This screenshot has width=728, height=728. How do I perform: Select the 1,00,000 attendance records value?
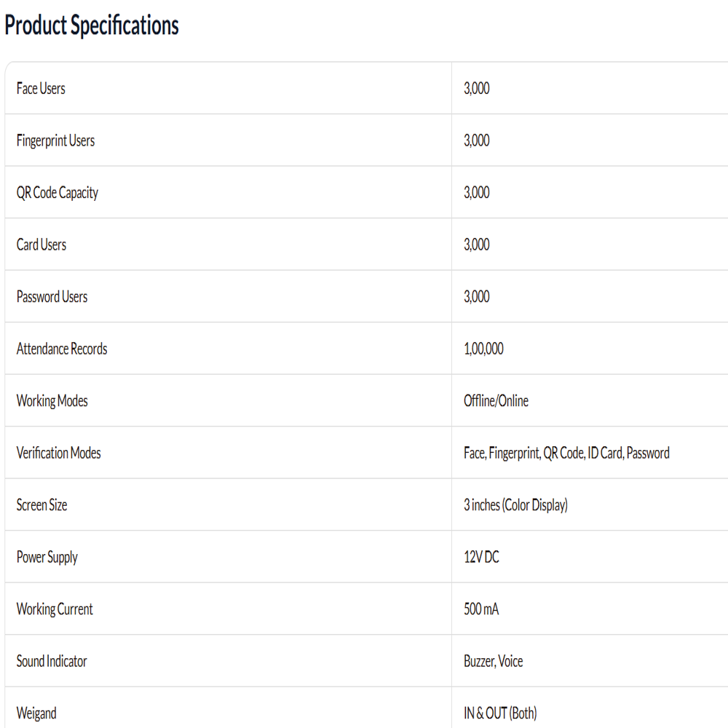(483, 348)
